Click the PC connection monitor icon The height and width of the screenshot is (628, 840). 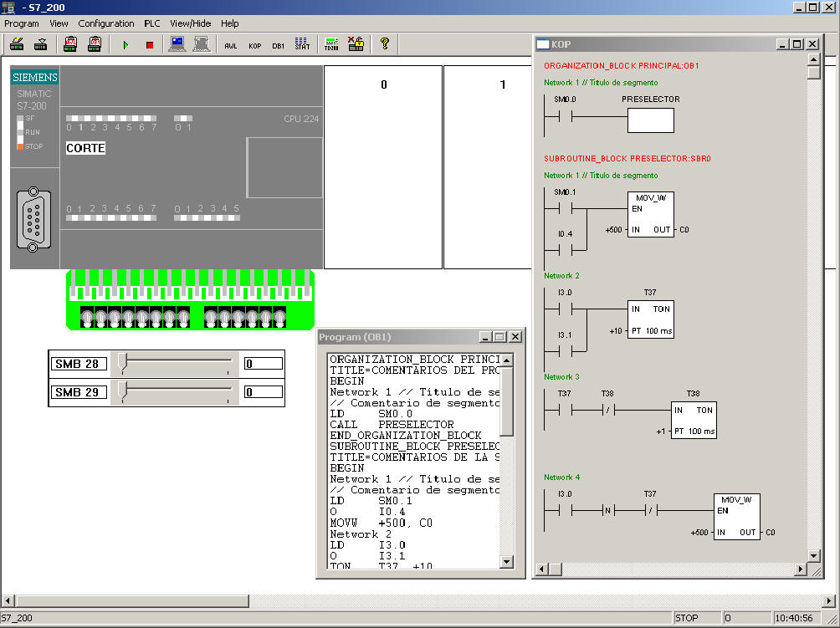click(177, 44)
